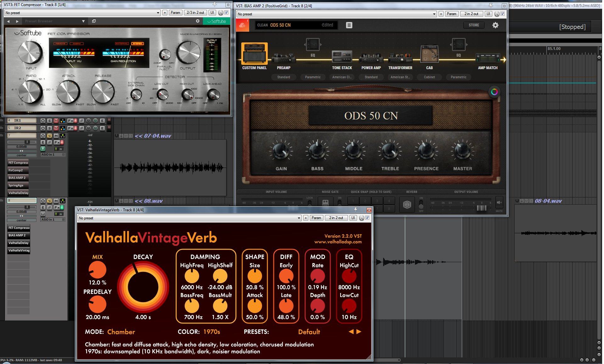Solo track 7
The height and width of the screenshot is (364, 604).
[x=49, y=135]
